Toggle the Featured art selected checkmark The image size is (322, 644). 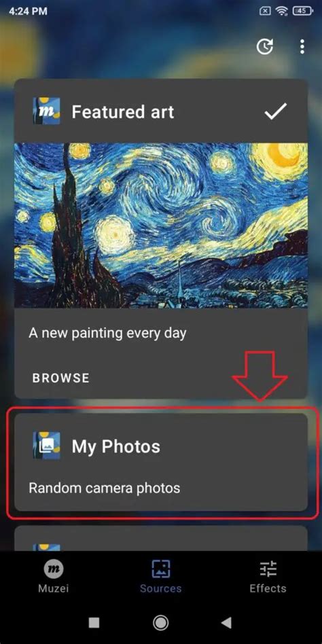pos(276,111)
